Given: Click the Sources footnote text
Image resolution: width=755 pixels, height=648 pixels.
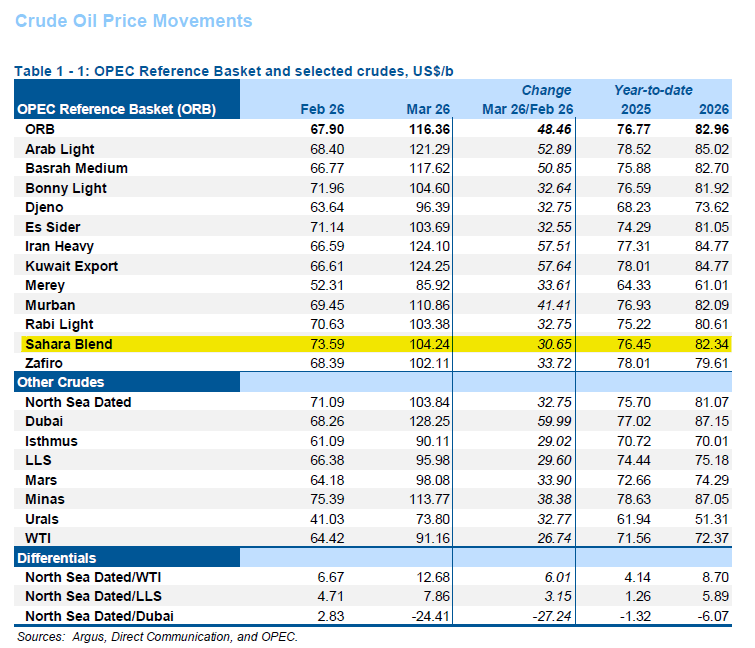Looking at the screenshot, I should [x=157, y=636].
